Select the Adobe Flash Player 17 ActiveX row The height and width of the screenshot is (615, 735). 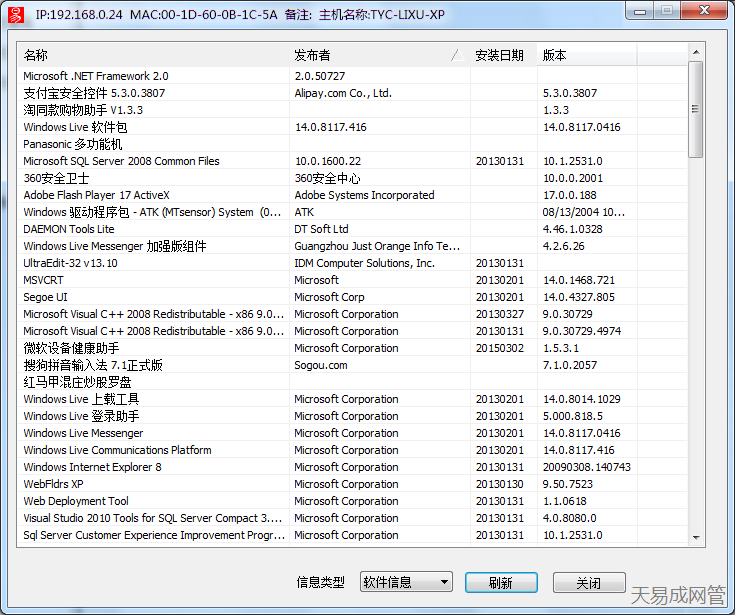[96, 195]
